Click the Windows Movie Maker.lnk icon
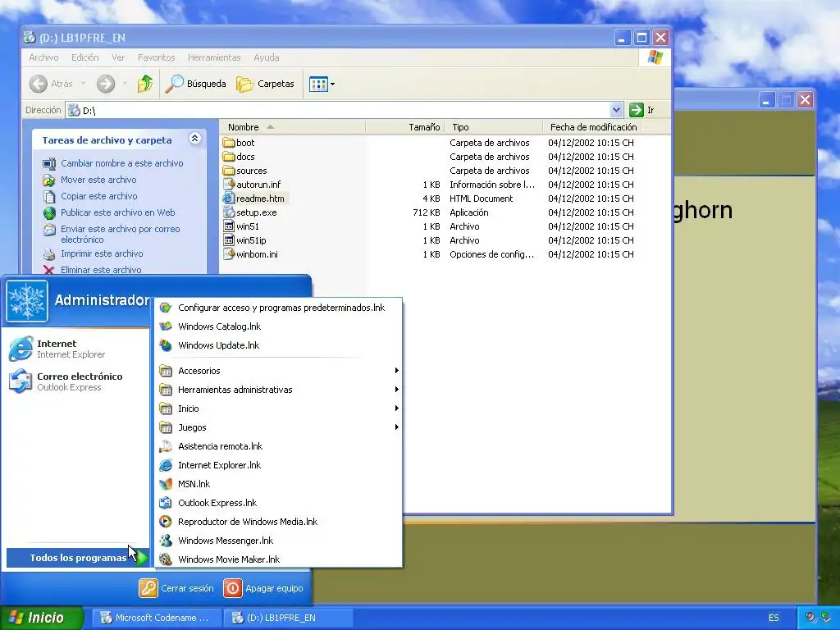Image resolution: width=840 pixels, height=630 pixels. (166, 559)
